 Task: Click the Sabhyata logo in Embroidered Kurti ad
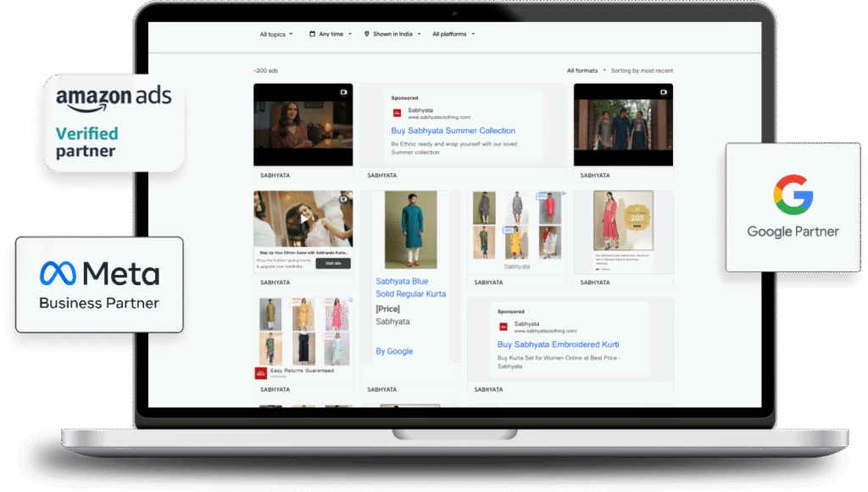tap(503, 327)
